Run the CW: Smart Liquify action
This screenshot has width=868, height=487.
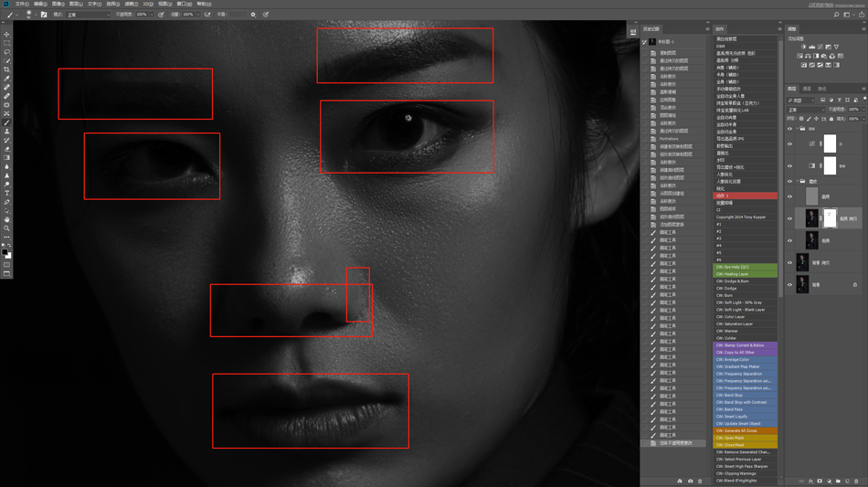point(745,416)
